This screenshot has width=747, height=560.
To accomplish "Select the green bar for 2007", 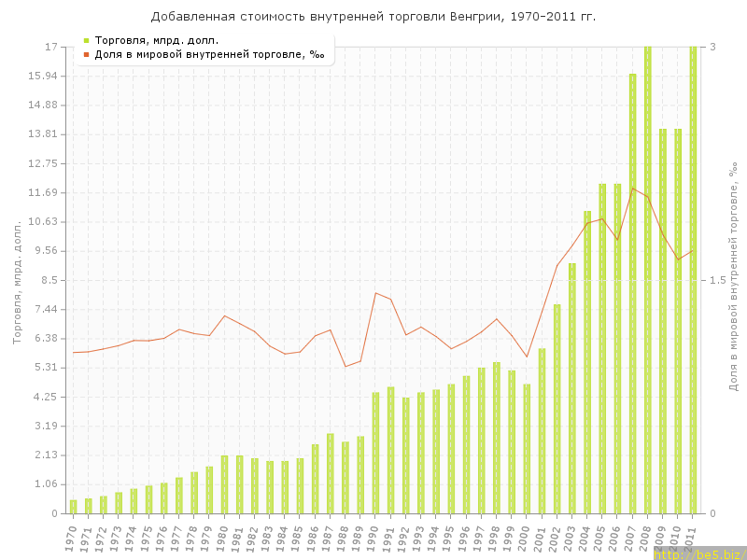I will pos(632,293).
